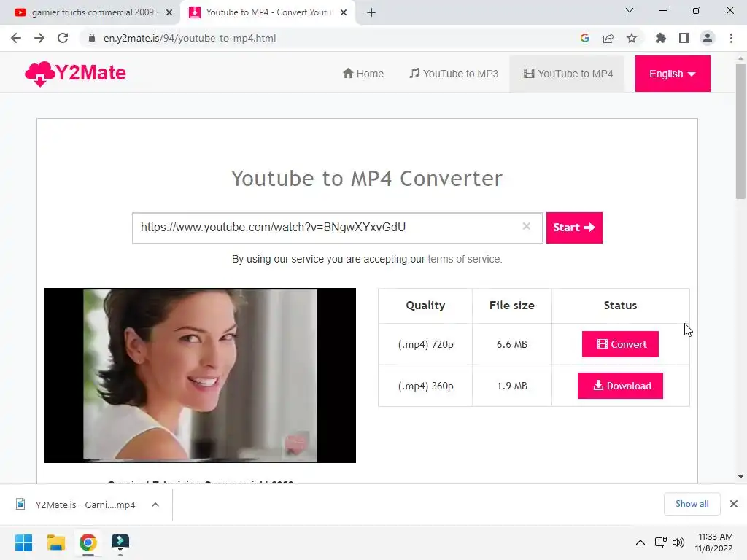The height and width of the screenshot is (560, 747).
Task: Open the Extensions puzzle icon
Action: (x=660, y=38)
